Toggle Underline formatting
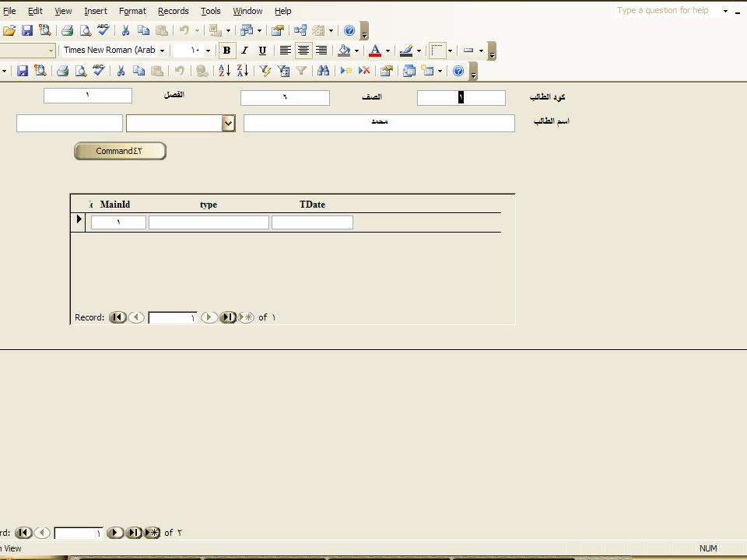747x560 pixels. click(262, 51)
